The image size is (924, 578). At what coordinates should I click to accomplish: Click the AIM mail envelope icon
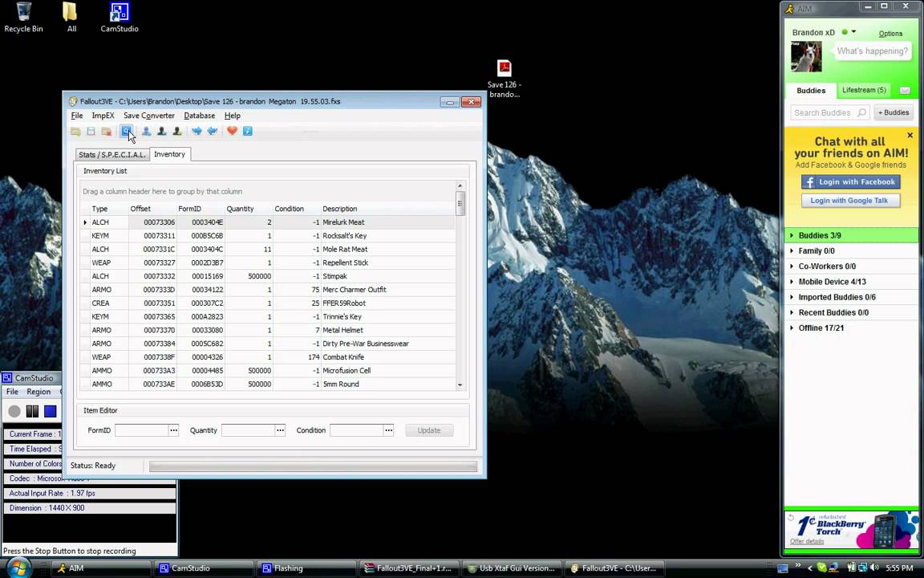[905, 91]
